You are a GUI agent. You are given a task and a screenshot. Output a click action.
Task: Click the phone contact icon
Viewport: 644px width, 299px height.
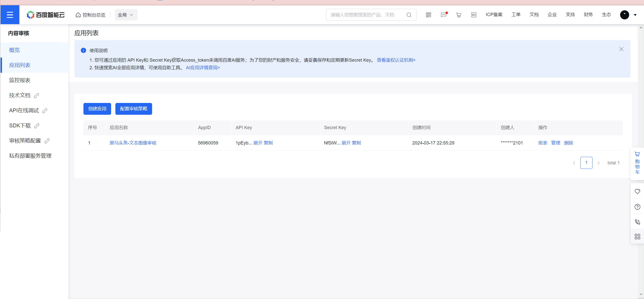tap(637, 222)
